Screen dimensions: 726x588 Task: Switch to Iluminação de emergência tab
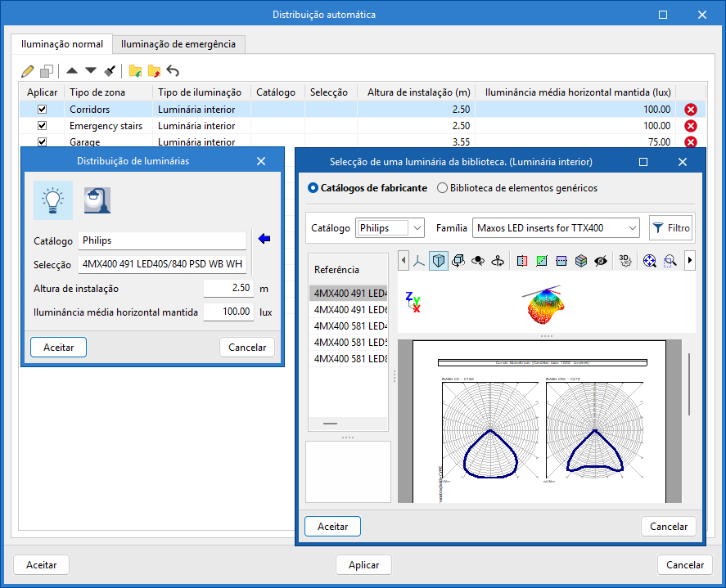point(178,44)
